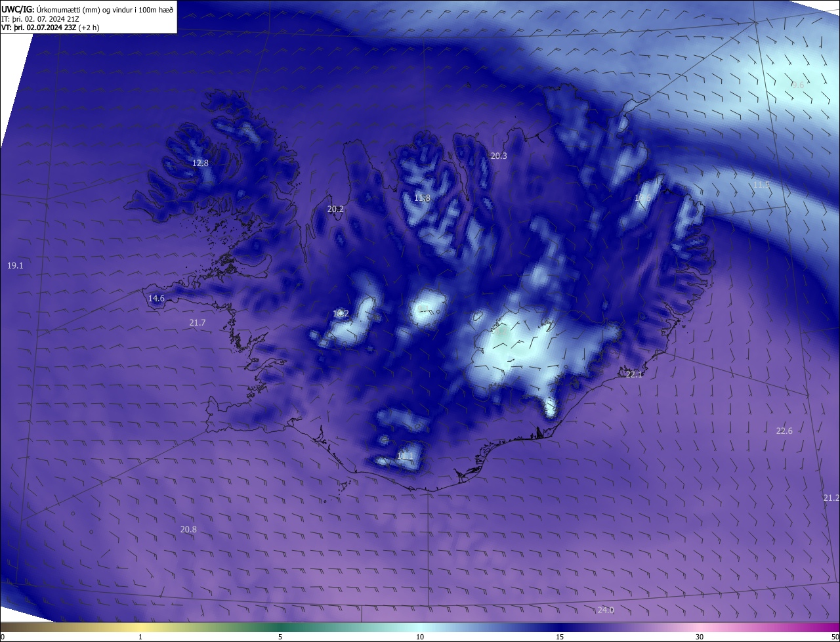Click the 12.8 value over the Westfjords

tap(200, 163)
